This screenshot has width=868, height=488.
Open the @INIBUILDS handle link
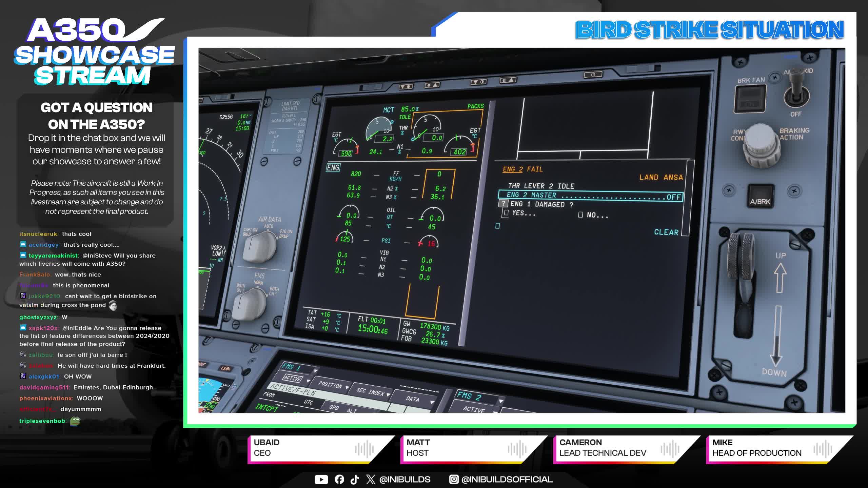click(x=405, y=479)
